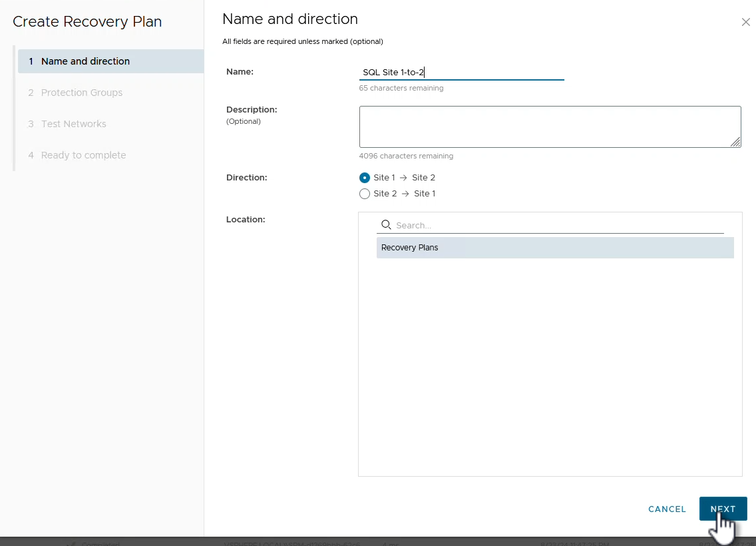This screenshot has width=756, height=546.
Task: Click the 'Location:' field label
Action: (246, 219)
